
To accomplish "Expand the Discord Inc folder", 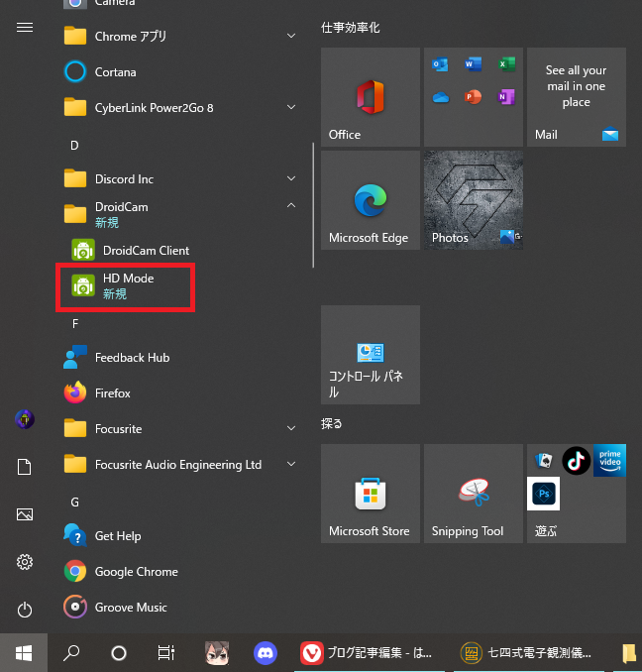I will coord(291,178).
